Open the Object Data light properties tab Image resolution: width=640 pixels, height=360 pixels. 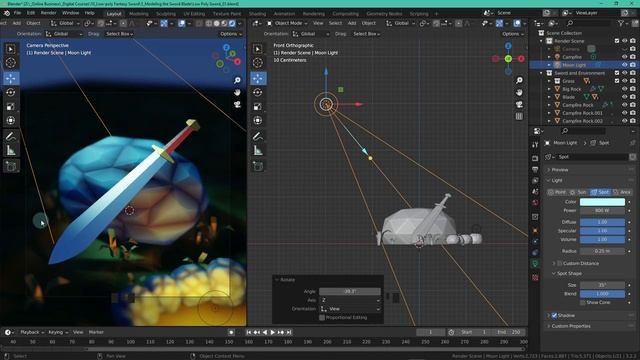[535, 264]
